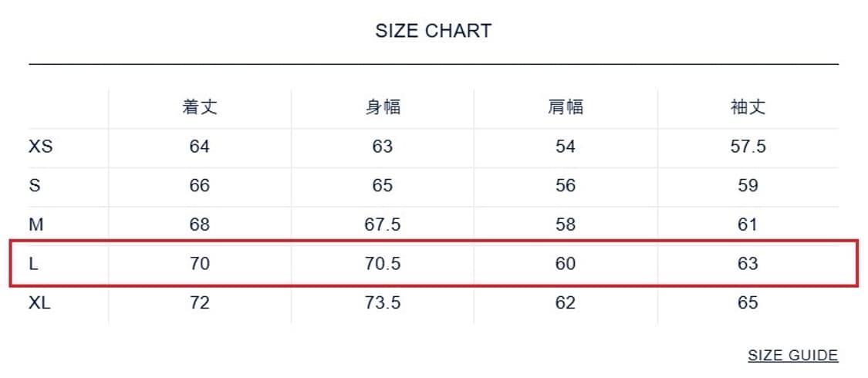Image resolution: width=868 pixels, height=378 pixels.
Task: Click the 70.5 body width for L
Action: [x=383, y=264]
